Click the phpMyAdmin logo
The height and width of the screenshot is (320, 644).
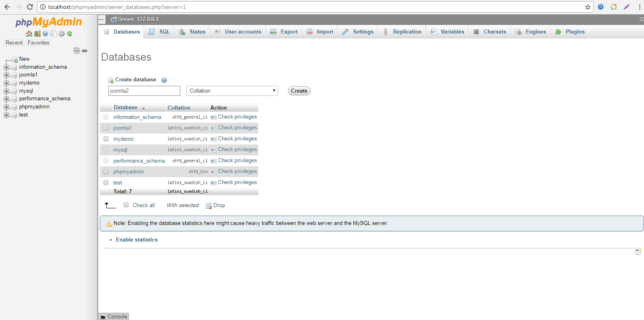click(x=49, y=22)
